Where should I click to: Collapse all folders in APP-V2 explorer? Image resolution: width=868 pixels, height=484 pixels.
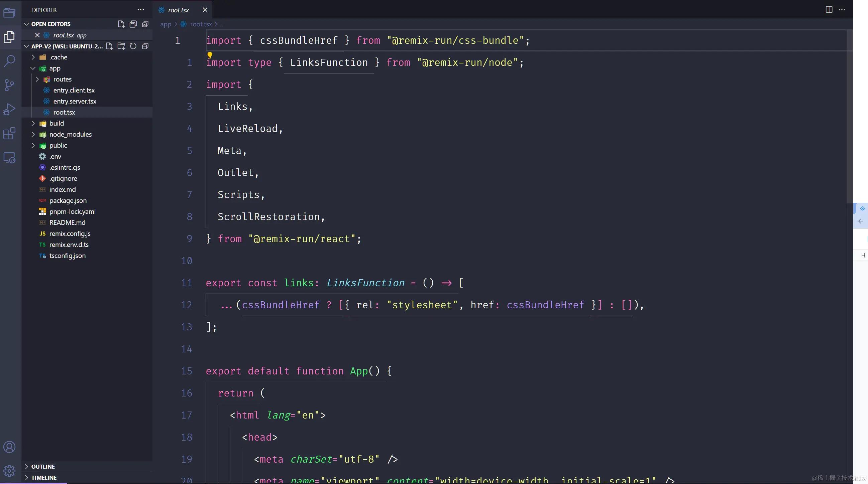pos(145,46)
